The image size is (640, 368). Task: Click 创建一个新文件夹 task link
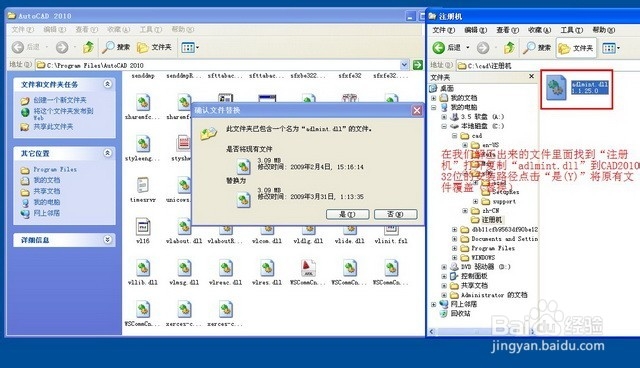(60, 100)
